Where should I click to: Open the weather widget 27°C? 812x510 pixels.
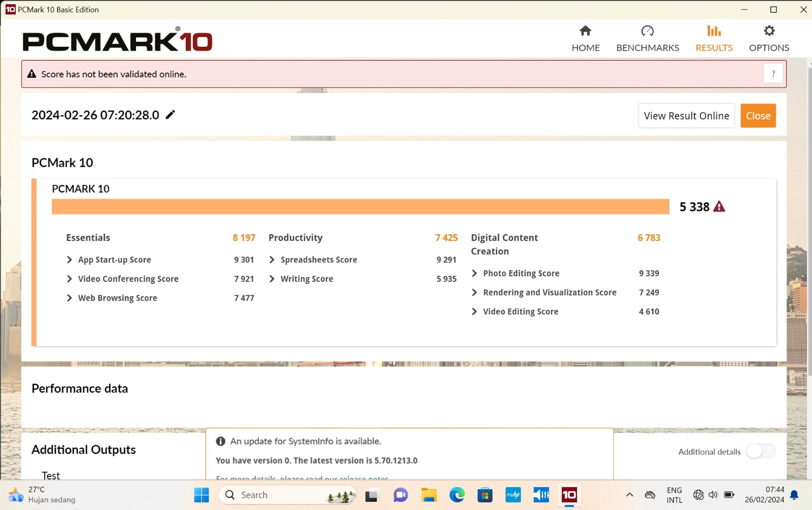coord(42,495)
